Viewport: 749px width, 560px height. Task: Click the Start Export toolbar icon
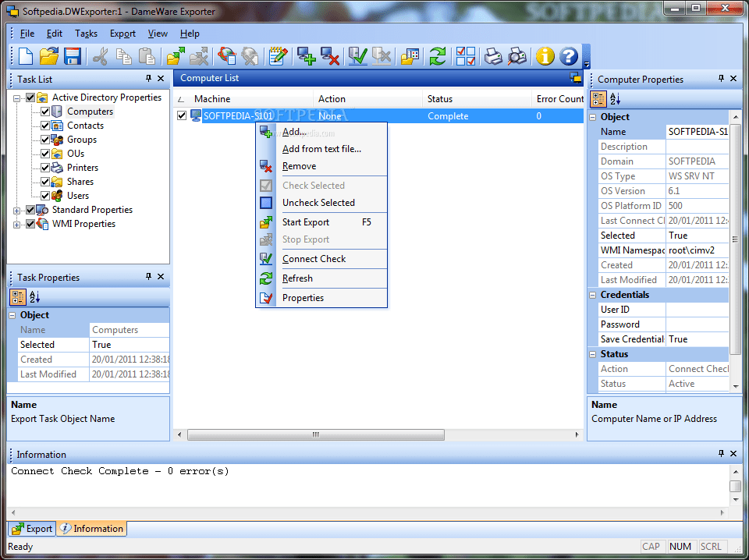176,56
